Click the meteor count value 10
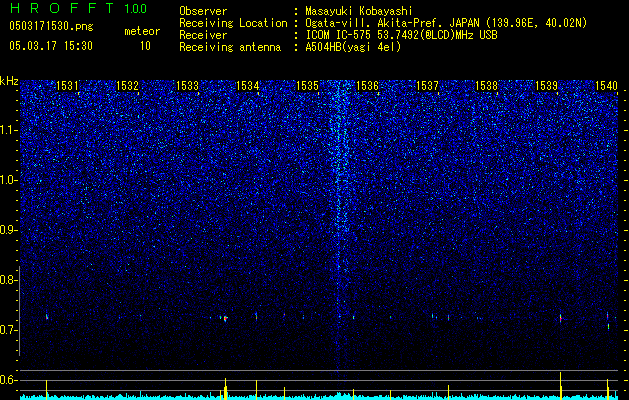The width and height of the screenshot is (629, 400). coord(145,46)
